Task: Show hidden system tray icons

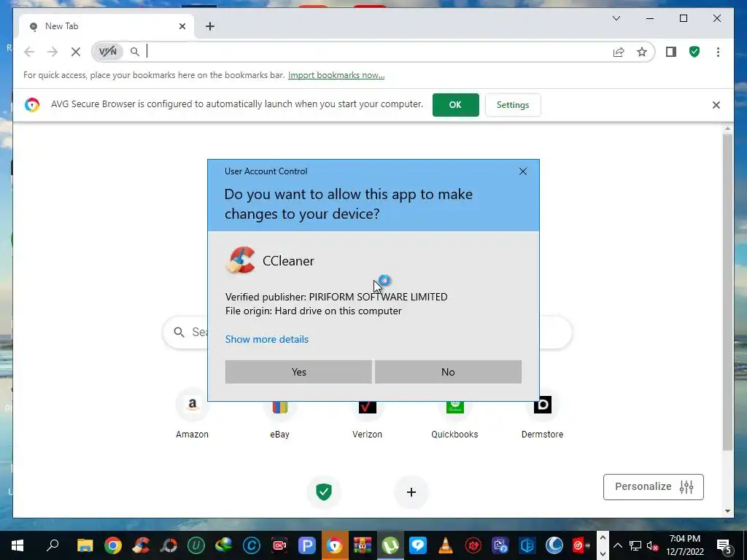Action: click(617, 545)
